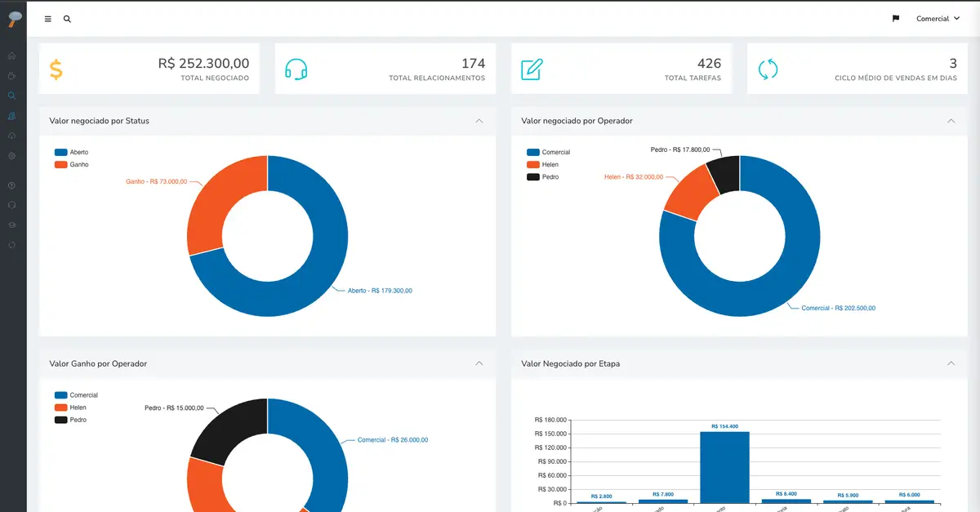Click the 'TOTAL NEGOCIADO' label
The width and height of the screenshot is (980, 512).
pyautogui.click(x=216, y=78)
